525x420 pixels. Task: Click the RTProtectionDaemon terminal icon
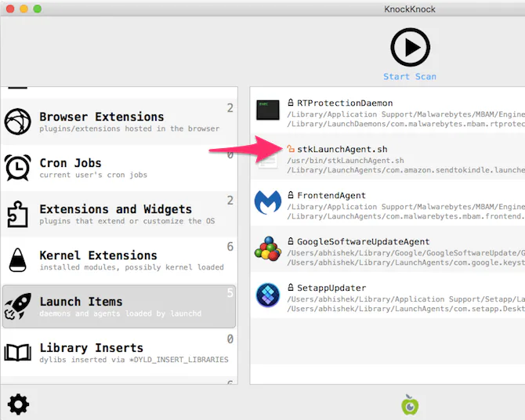pos(268,110)
